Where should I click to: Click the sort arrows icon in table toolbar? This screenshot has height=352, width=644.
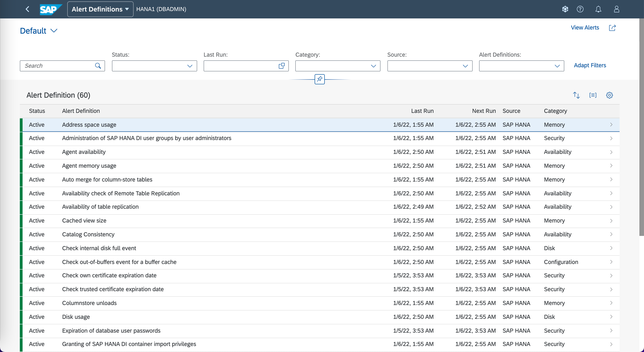576,95
